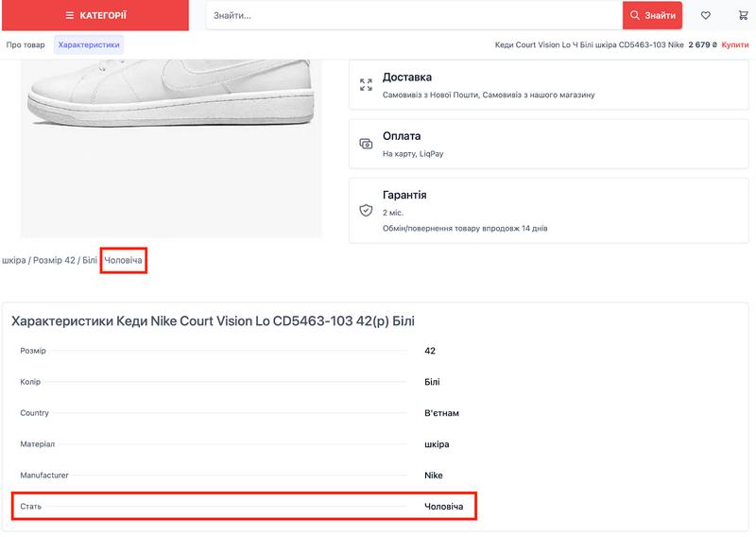Click the Доставка delivery icon
The image size is (756, 537).
click(366, 85)
